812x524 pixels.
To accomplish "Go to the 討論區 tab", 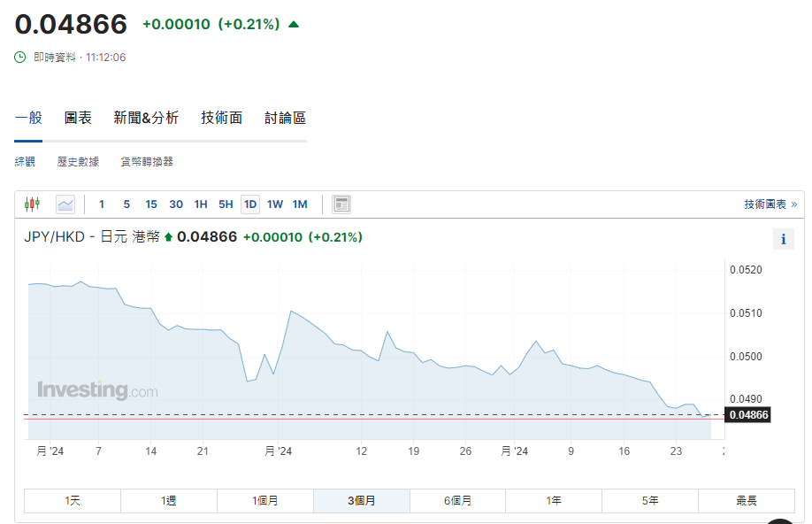I will coord(285,118).
